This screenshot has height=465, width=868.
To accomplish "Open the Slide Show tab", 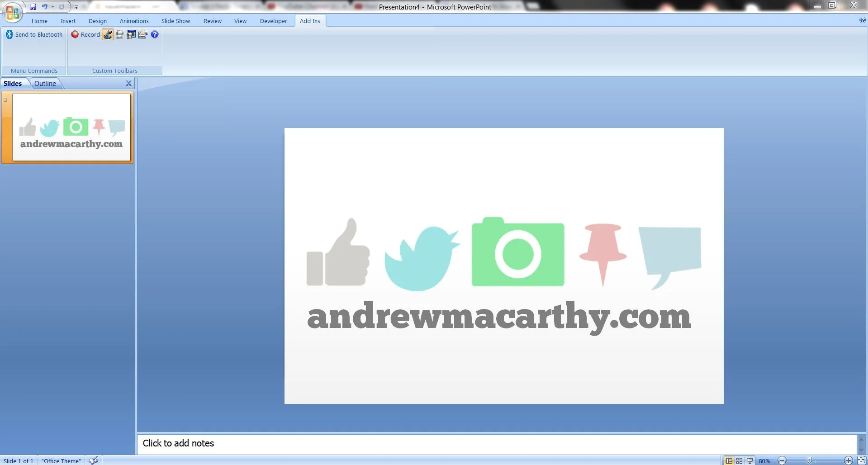I will 175,21.
